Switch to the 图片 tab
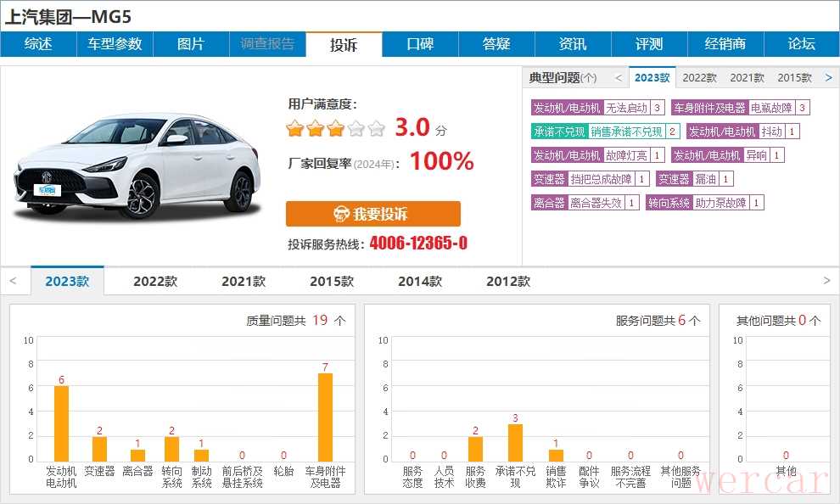This screenshot has height=504, width=840. [191, 44]
